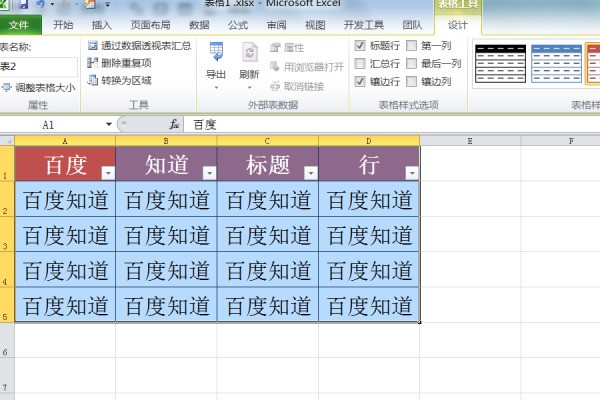The image size is (600, 400).
Task: Click the table name input field
Action: point(38,66)
